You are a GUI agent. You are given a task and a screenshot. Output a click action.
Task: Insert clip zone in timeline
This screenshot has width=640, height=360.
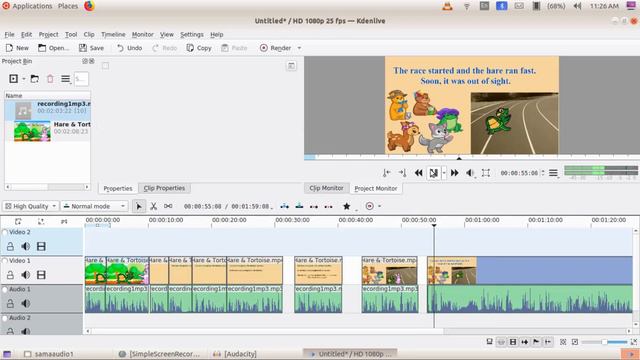coord(284,206)
